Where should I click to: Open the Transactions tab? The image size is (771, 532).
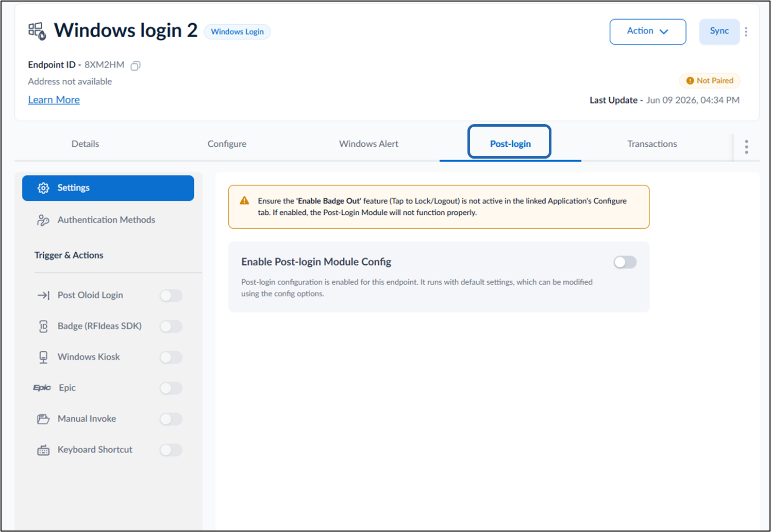pyautogui.click(x=652, y=144)
